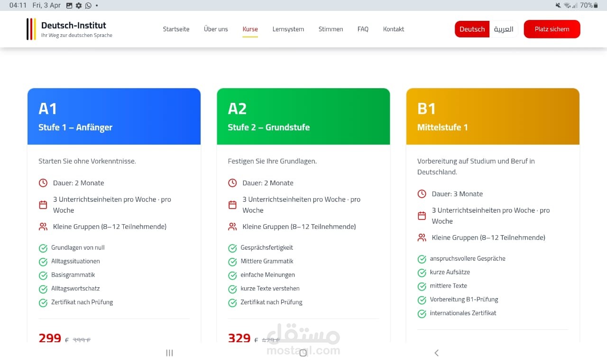The width and height of the screenshot is (607, 364).
Task: Click Dauer: 3 Monate in the B1 card
Action: pos(457,194)
